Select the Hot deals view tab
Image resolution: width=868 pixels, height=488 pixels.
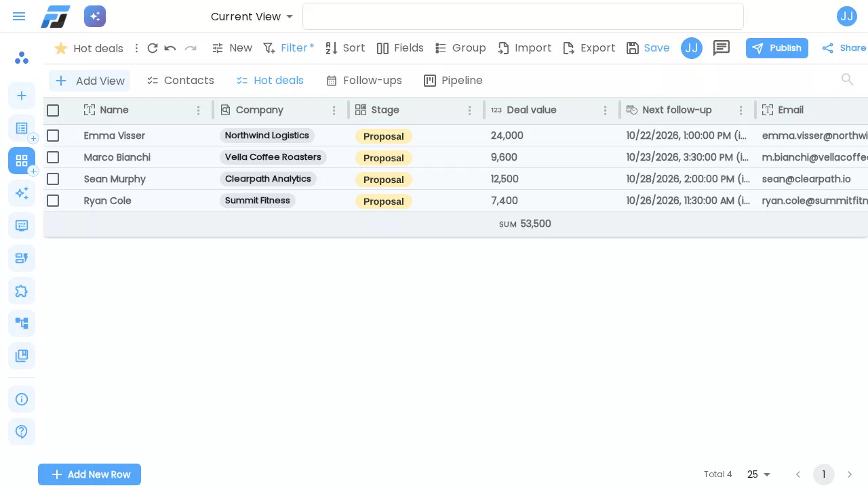click(270, 81)
